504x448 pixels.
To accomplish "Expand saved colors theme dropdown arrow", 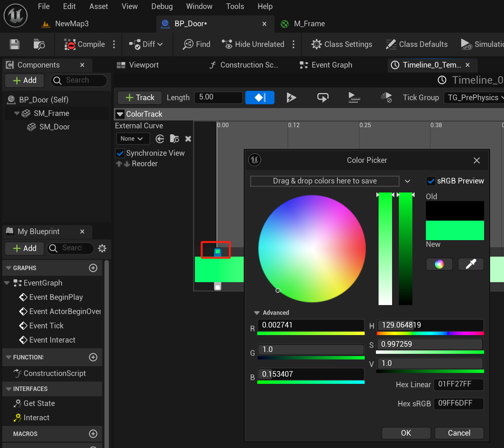I will (x=407, y=181).
